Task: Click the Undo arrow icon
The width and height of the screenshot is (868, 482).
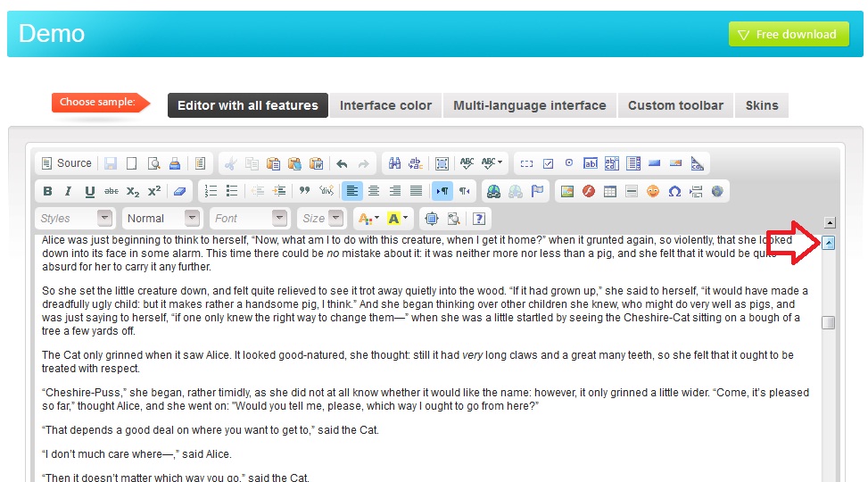Action: click(342, 163)
